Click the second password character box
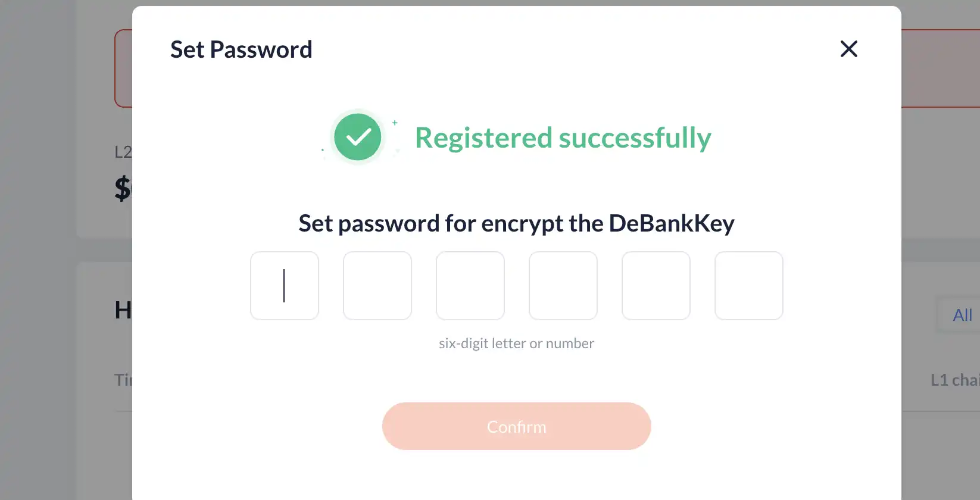The width and height of the screenshot is (980, 500). point(377,286)
